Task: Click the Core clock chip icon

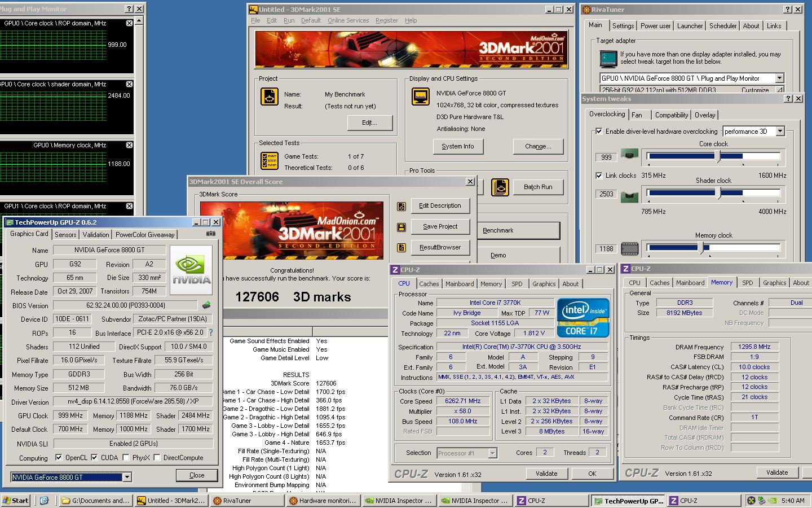Action: coord(629,154)
